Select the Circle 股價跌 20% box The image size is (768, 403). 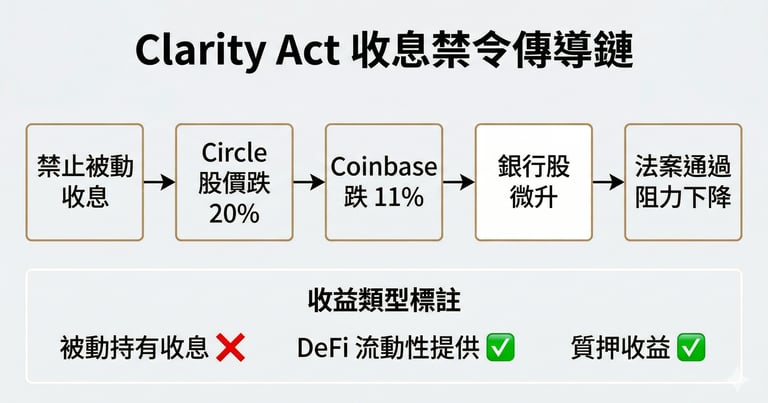click(x=234, y=182)
